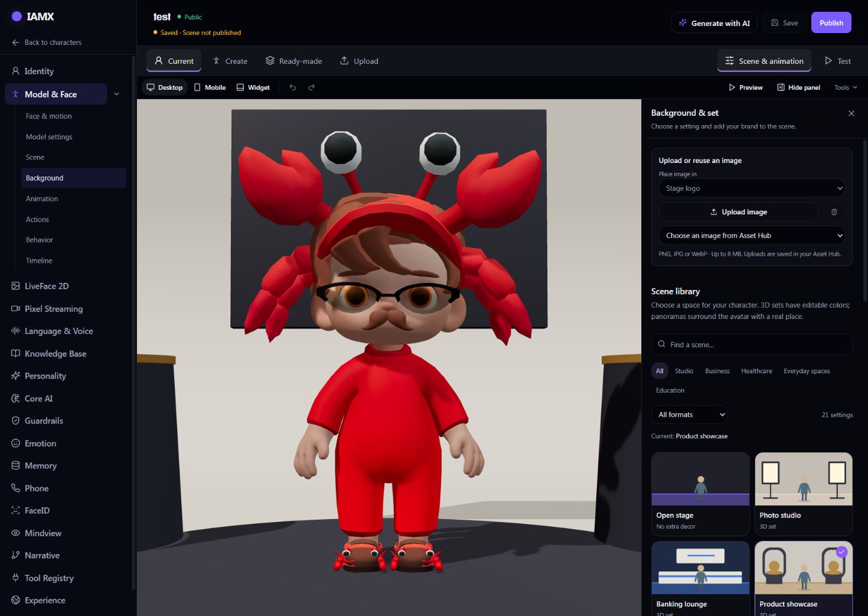This screenshot has height=616, width=868.
Task: Click the Publish button
Action: pyautogui.click(x=831, y=23)
